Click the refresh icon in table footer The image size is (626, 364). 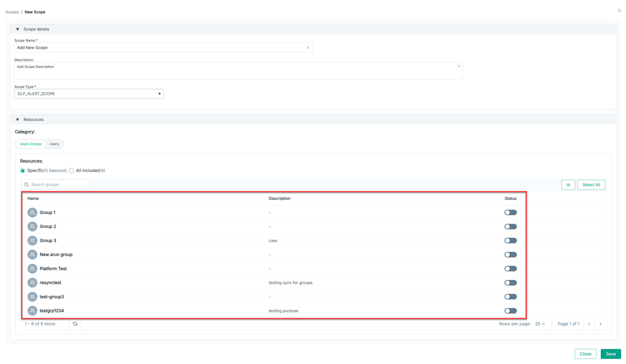[75, 324]
